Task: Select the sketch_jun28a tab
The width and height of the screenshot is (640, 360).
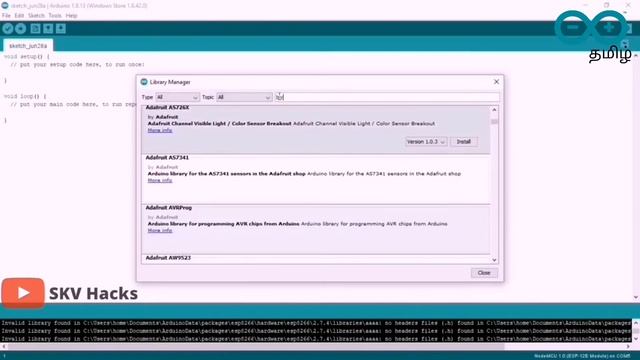Action: coord(28,46)
